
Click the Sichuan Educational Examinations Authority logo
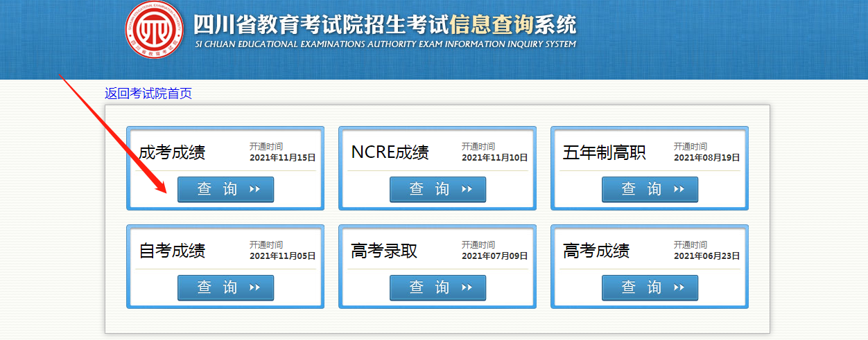(x=153, y=30)
